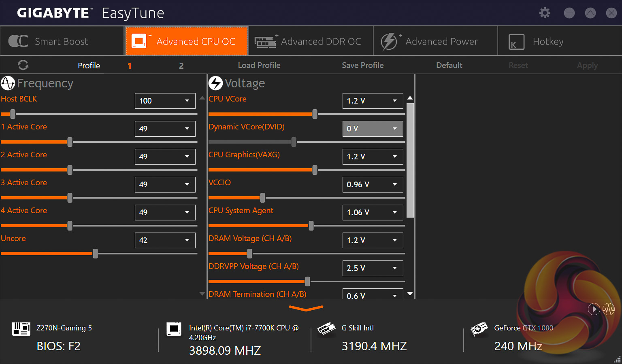Image resolution: width=622 pixels, height=364 pixels.
Task: Click the motherboard icon beside Z270N-Gaming 5
Action: 21,329
